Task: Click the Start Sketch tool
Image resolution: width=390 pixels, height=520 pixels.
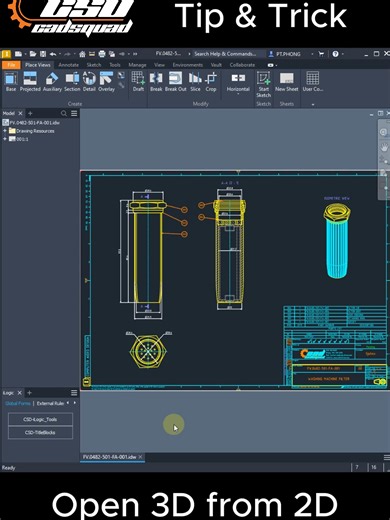Action: (263, 85)
